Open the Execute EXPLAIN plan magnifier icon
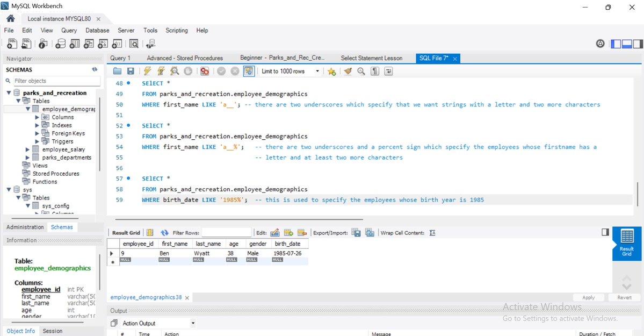The width and height of the screenshot is (644, 336). coord(174,71)
